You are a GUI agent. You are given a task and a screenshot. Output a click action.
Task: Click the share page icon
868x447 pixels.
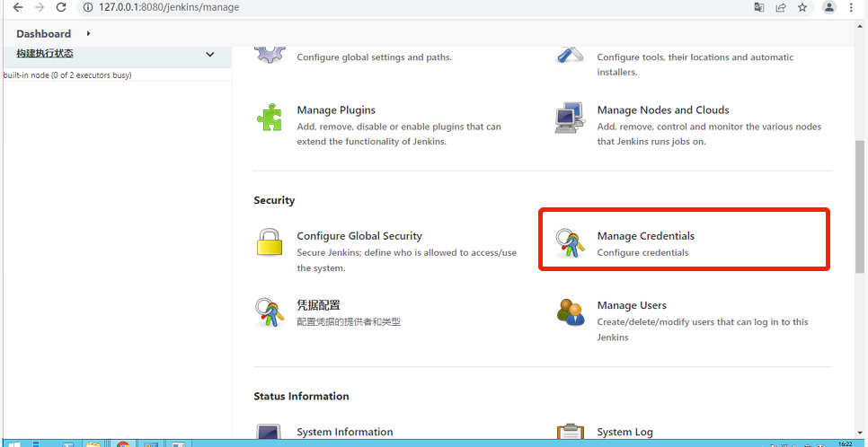781,8
